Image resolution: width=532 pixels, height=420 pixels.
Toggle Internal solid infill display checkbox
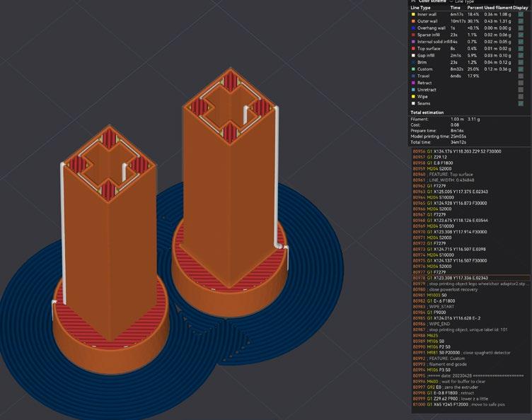coord(521,42)
